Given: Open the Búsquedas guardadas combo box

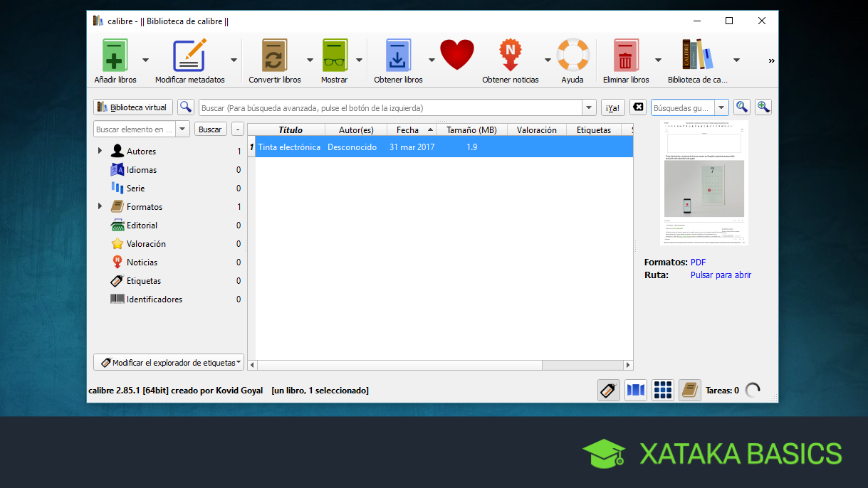Looking at the screenshot, I should 689,107.
